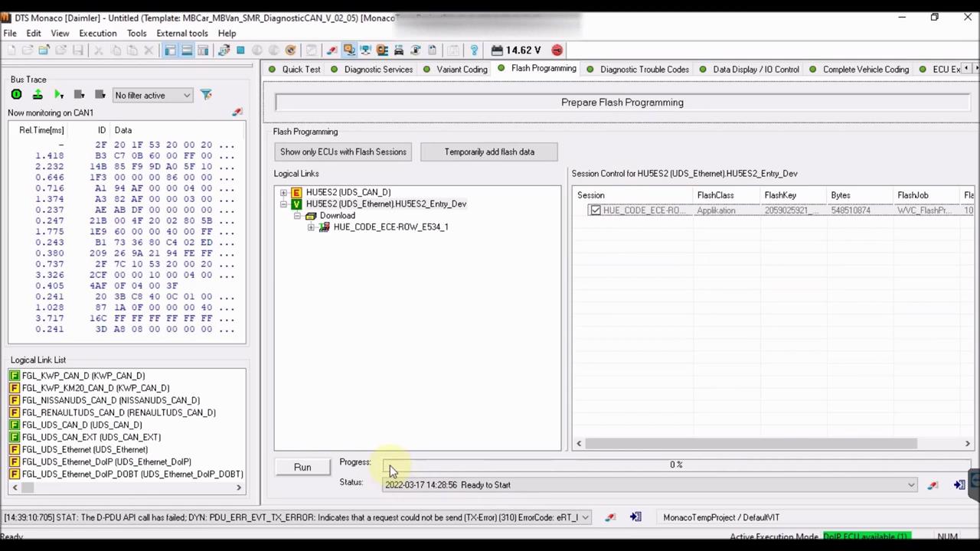The image size is (980, 551).
Task: Start bus trace with the green button
Action: pyautogui.click(x=16, y=95)
